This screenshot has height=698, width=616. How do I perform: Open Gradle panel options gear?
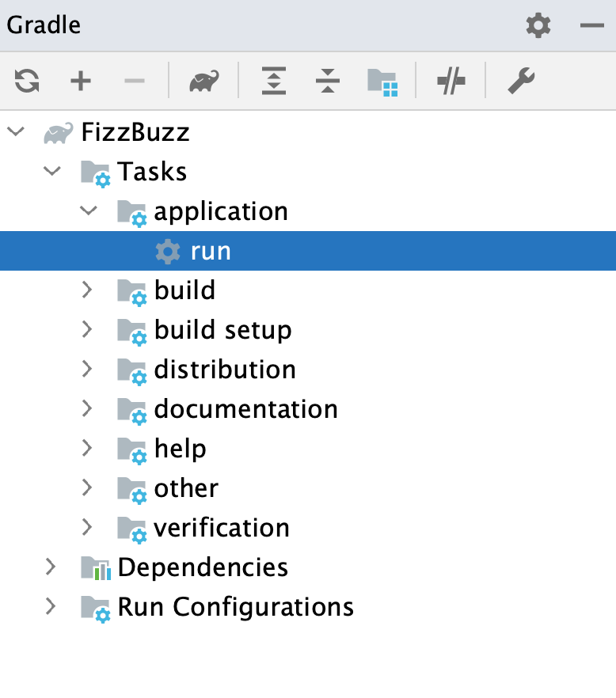[538, 25]
